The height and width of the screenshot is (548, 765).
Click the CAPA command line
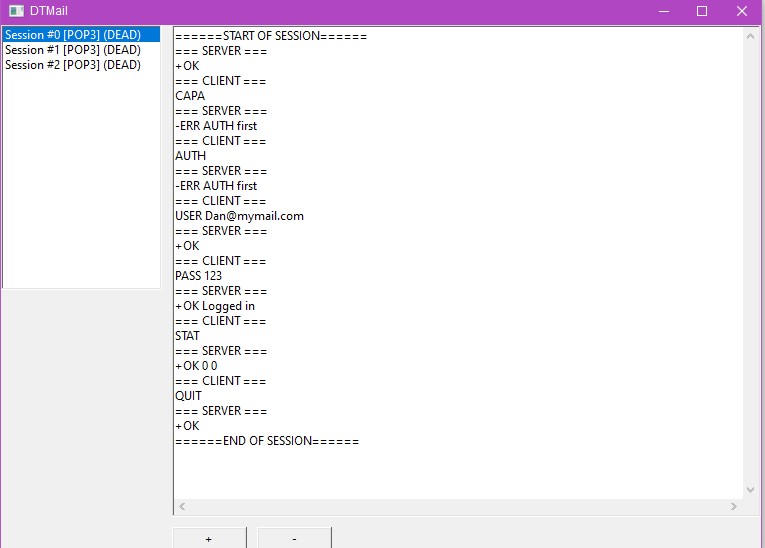point(190,96)
